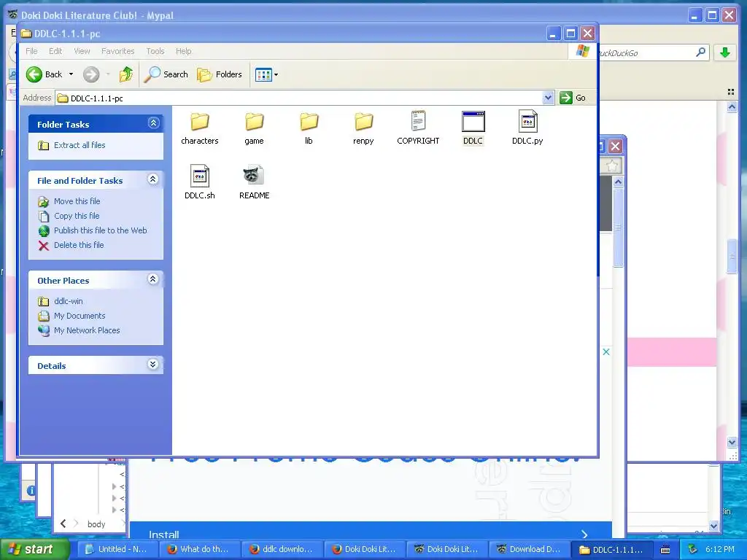Viewport: 747px width, 560px height.
Task: Click the Start button
Action: 34,550
